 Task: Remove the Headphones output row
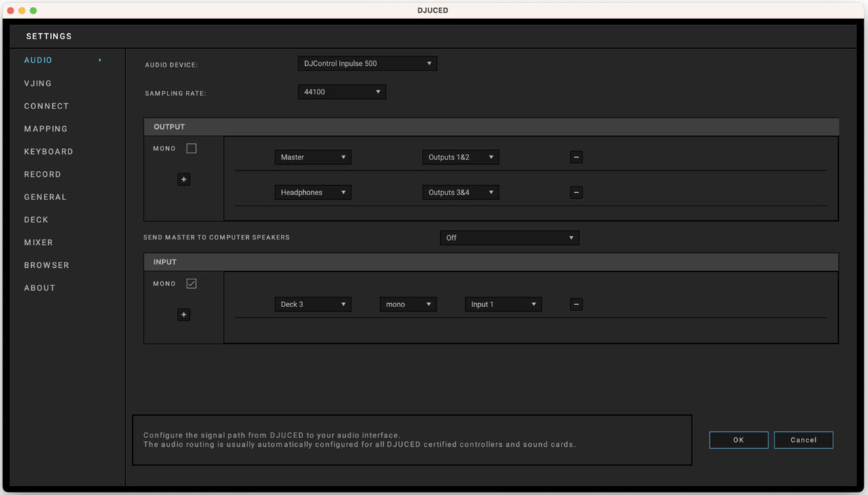(576, 193)
